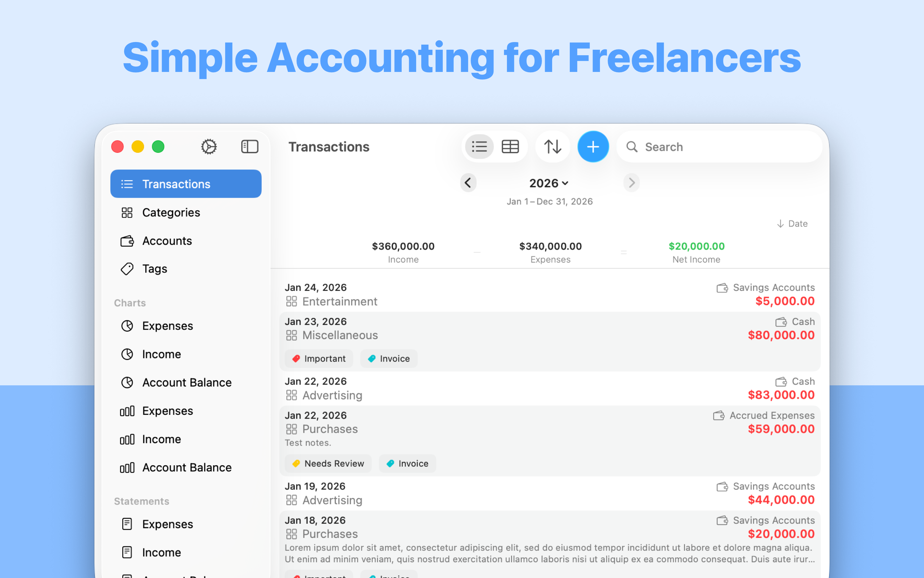Open the 2026 period dropdown

(549, 183)
